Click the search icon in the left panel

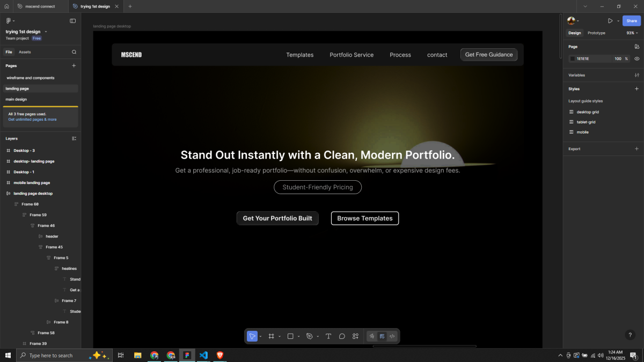point(74,52)
